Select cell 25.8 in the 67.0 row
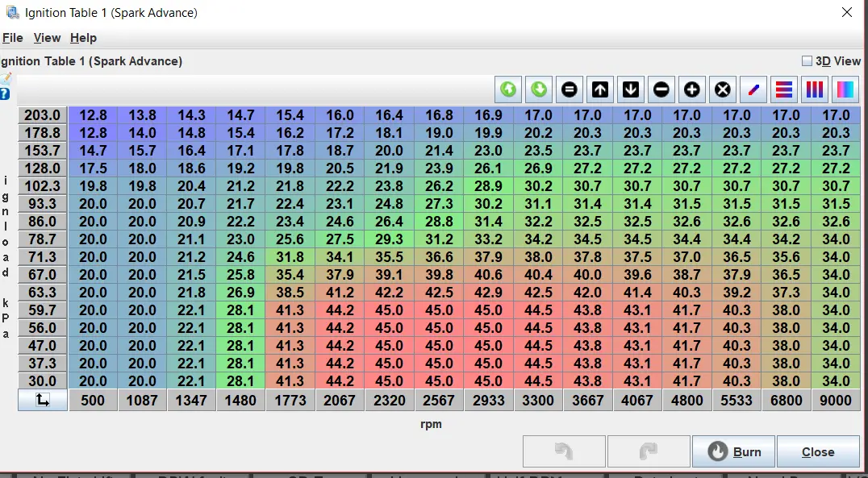This screenshot has width=868, height=478. 241,274
